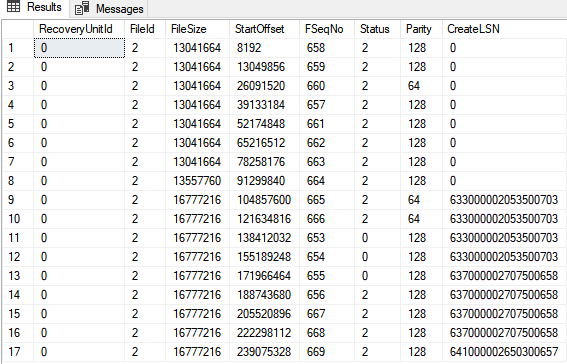Click the Status cell in row 11
The image size is (567, 364).
[x=377, y=238]
